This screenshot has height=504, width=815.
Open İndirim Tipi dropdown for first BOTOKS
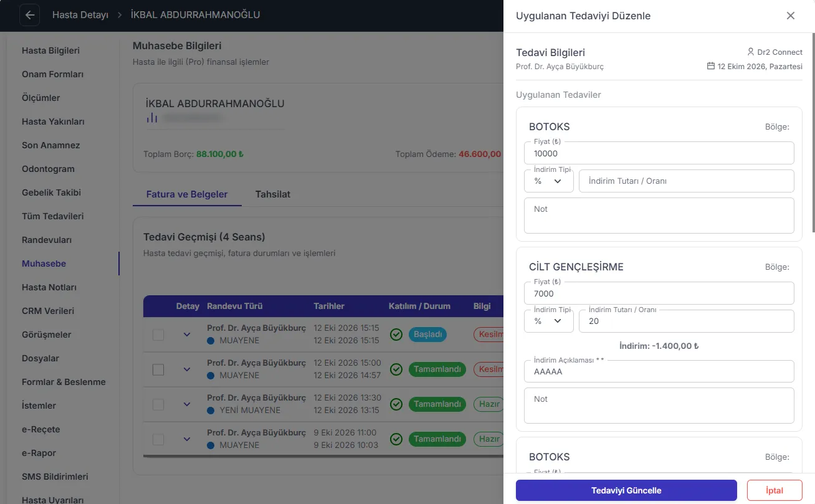coord(549,181)
